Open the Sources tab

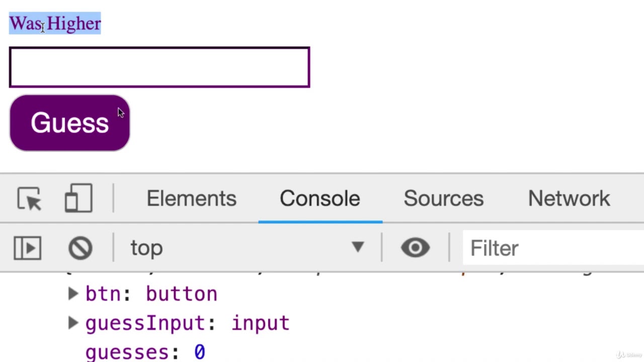click(443, 199)
